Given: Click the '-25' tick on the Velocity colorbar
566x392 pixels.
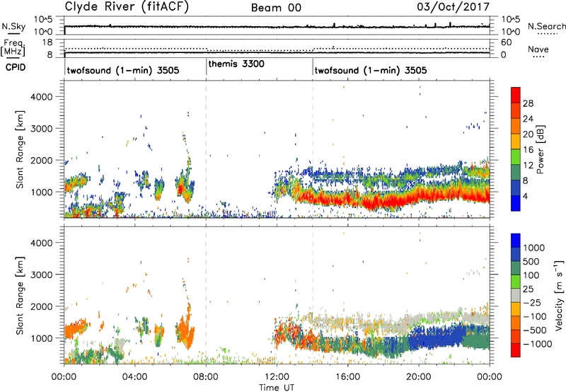Looking at the screenshot, I should pos(531,303).
